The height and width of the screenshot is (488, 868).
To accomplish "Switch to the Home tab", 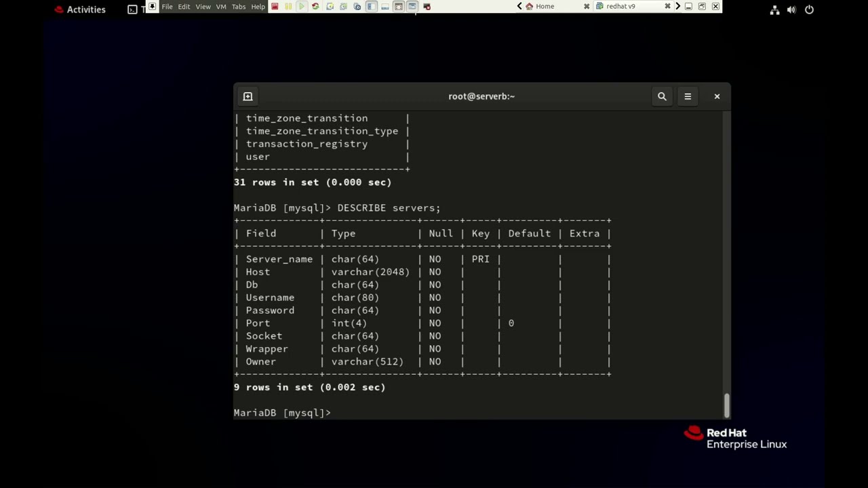I will (545, 6).
